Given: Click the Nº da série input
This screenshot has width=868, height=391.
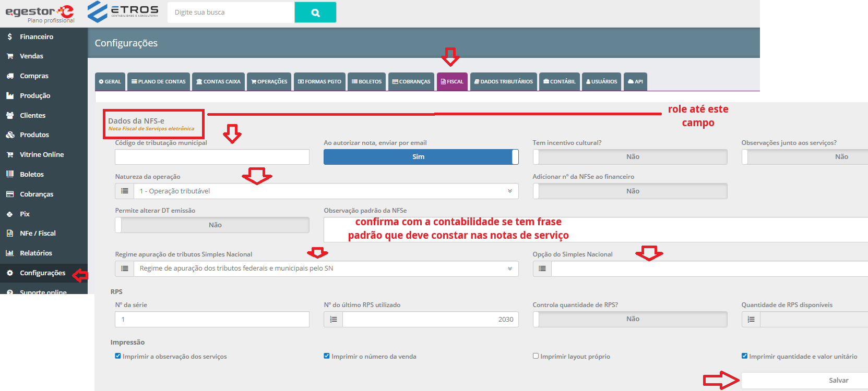Looking at the screenshot, I should (212, 319).
